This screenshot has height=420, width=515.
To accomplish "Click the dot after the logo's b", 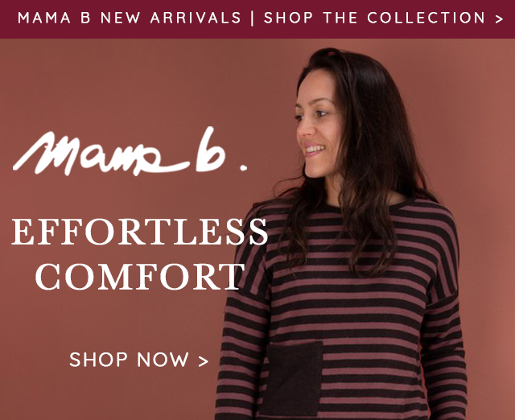I will (x=243, y=168).
